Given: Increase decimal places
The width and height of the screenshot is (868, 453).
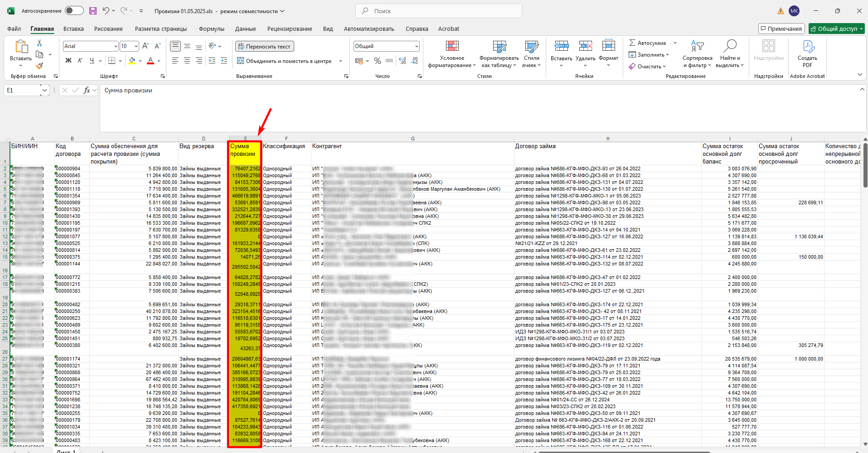Looking at the screenshot, I should 402,61.
